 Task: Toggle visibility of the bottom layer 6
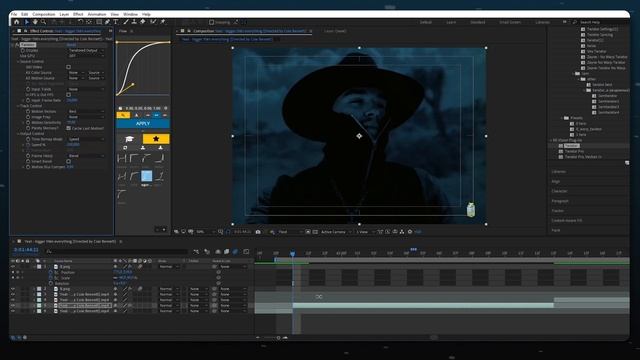point(13,311)
